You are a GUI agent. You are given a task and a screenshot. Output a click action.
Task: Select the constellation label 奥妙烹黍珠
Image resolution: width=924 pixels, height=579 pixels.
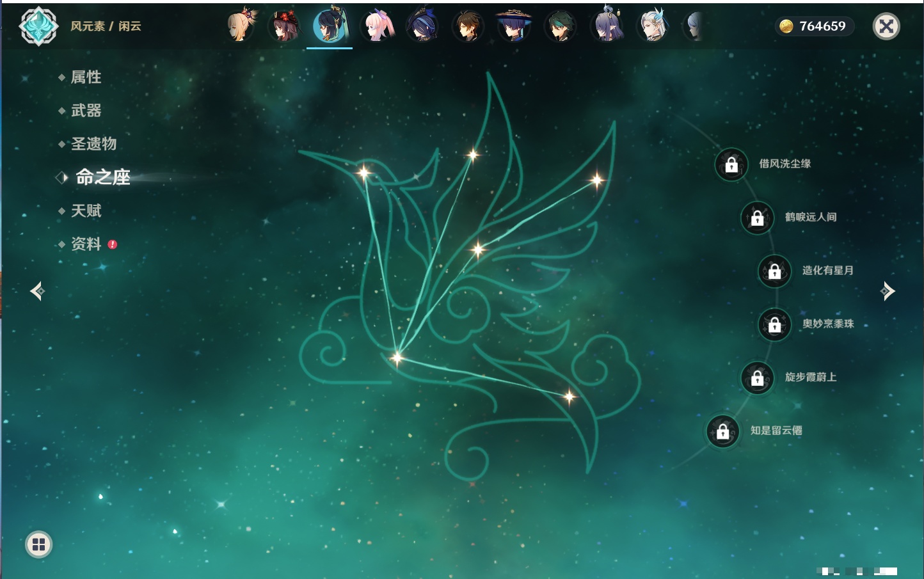pyautogui.click(x=828, y=324)
